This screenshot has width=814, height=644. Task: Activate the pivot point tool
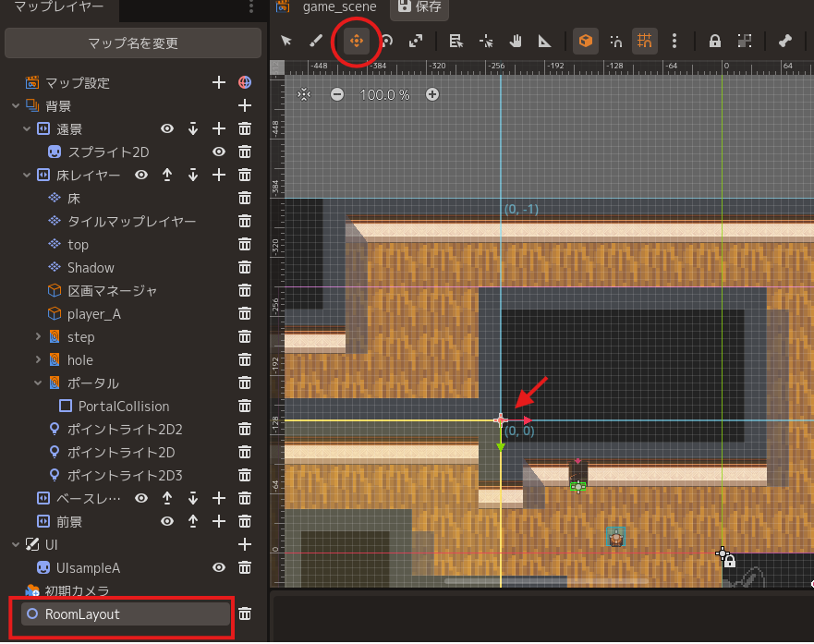[x=486, y=41]
